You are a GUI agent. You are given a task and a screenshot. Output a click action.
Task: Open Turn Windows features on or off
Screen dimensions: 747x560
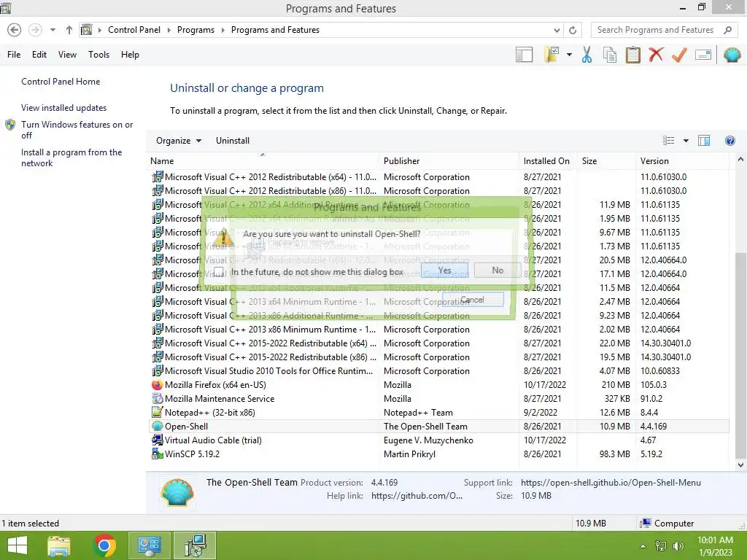[x=77, y=130]
